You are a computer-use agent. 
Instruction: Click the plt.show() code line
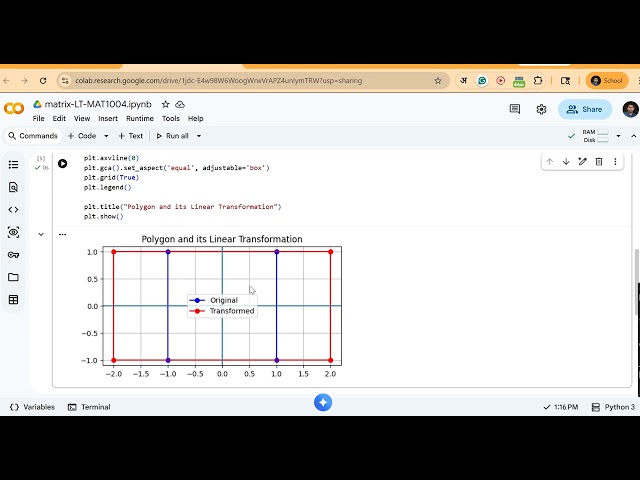tap(104, 216)
